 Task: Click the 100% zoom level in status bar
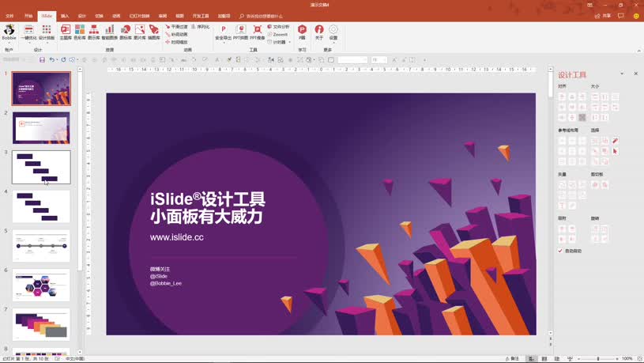tap(627, 359)
